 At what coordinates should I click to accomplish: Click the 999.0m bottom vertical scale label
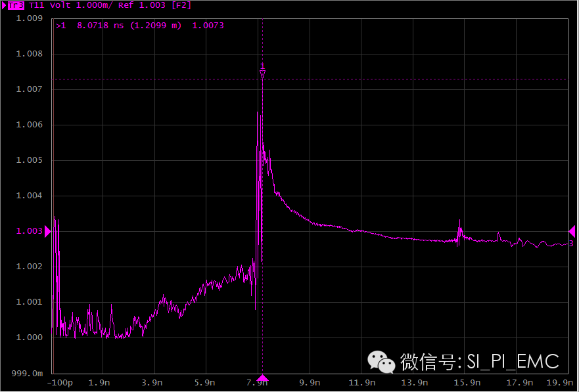click(28, 373)
